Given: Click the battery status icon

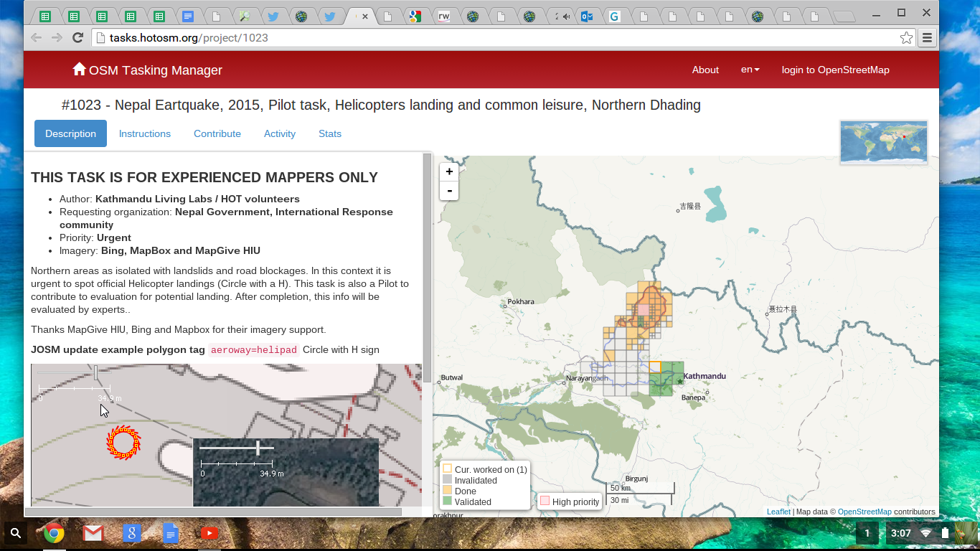Looking at the screenshot, I should pos(945,533).
